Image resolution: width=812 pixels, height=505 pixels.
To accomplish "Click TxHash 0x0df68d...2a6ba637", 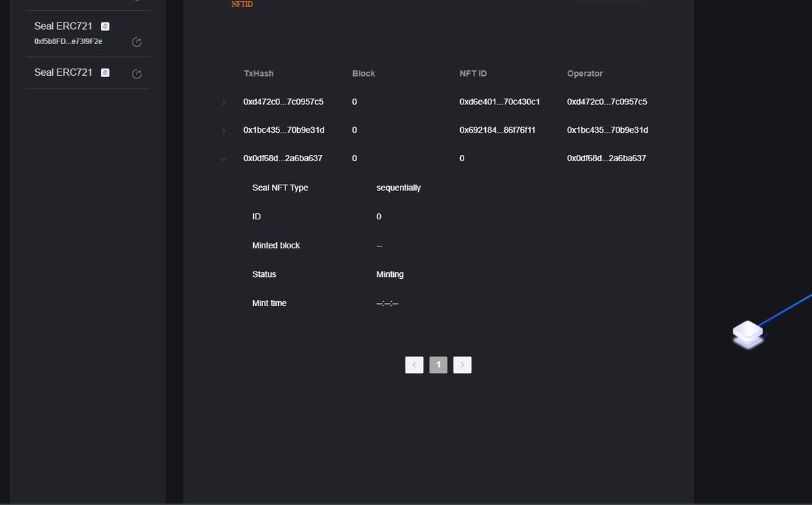I will click(283, 158).
